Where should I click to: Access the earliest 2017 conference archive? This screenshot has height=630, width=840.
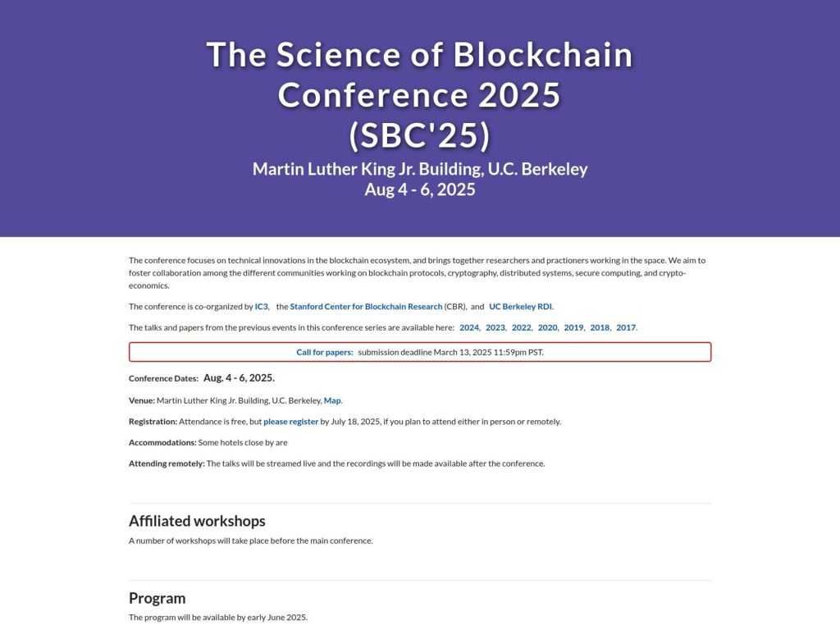tap(625, 326)
